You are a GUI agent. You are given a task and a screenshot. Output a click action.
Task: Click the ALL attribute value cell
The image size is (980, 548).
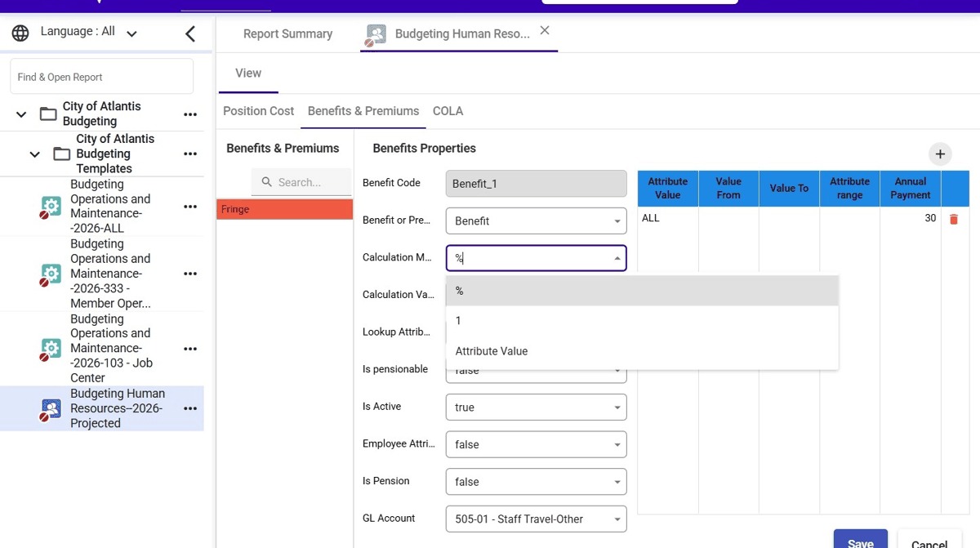pyautogui.click(x=668, y=219)
